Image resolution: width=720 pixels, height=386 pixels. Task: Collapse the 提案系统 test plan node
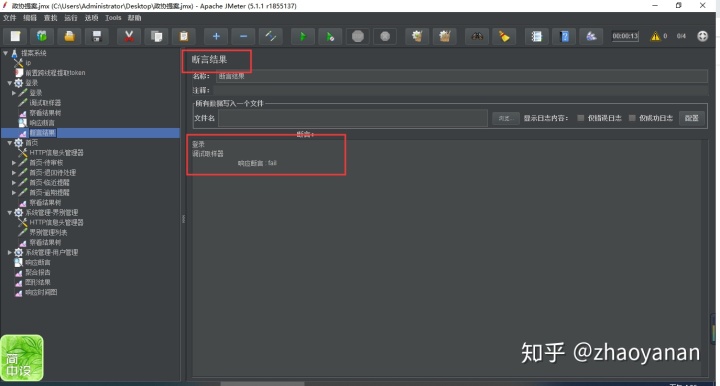coord(6,53)
